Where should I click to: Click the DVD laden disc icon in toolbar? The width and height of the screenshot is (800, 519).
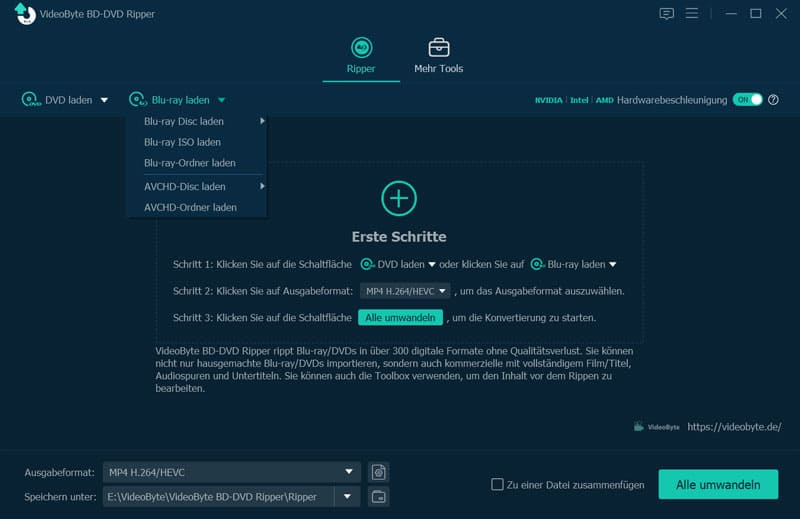point(31,100)
